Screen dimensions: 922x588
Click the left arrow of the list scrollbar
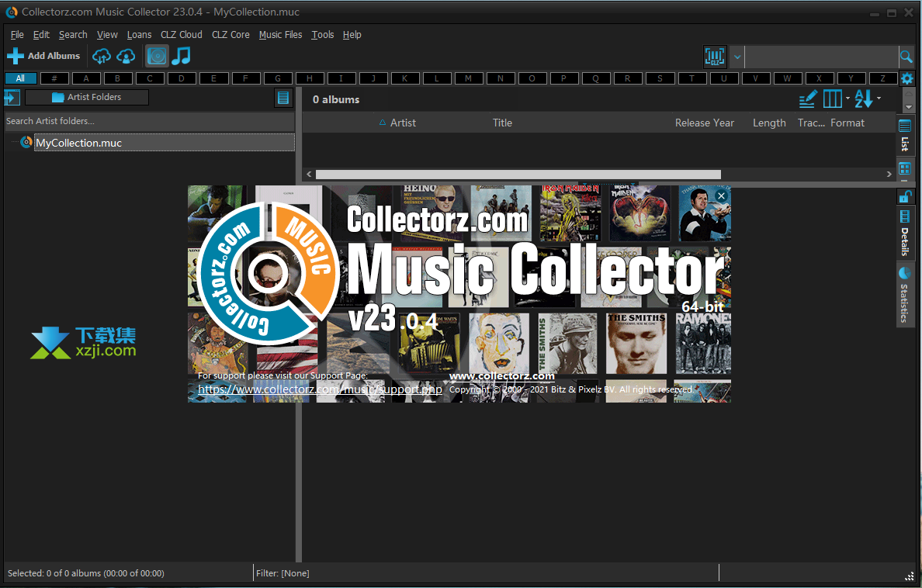(309, 175)
